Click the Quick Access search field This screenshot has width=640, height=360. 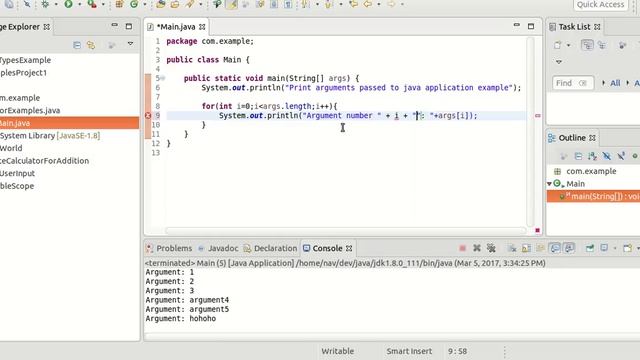coord(600,4)
